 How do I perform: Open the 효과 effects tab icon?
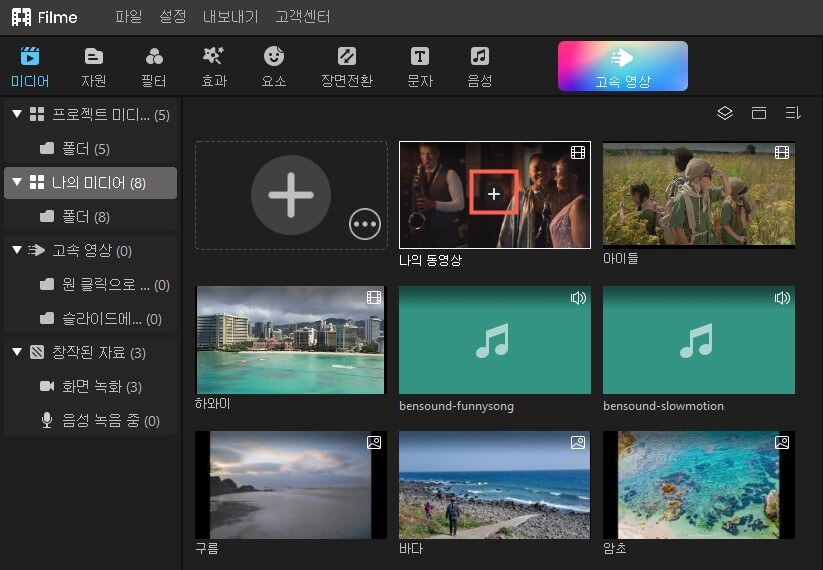pos(214,56)
